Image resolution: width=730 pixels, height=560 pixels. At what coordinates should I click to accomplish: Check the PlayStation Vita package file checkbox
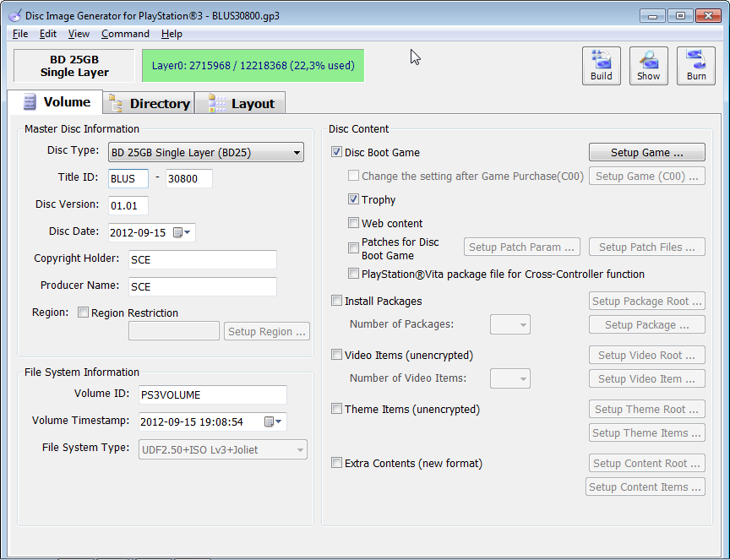click(353, 274)
